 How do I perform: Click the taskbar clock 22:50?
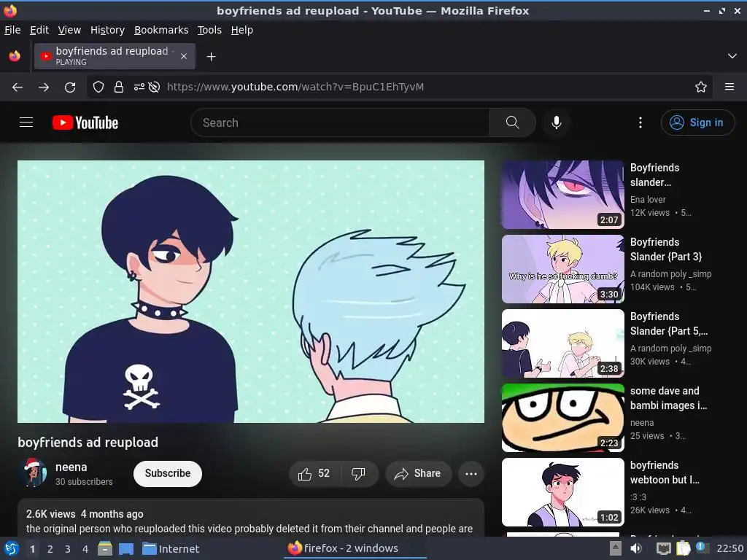pyautogui.click(x=729, y=548)
